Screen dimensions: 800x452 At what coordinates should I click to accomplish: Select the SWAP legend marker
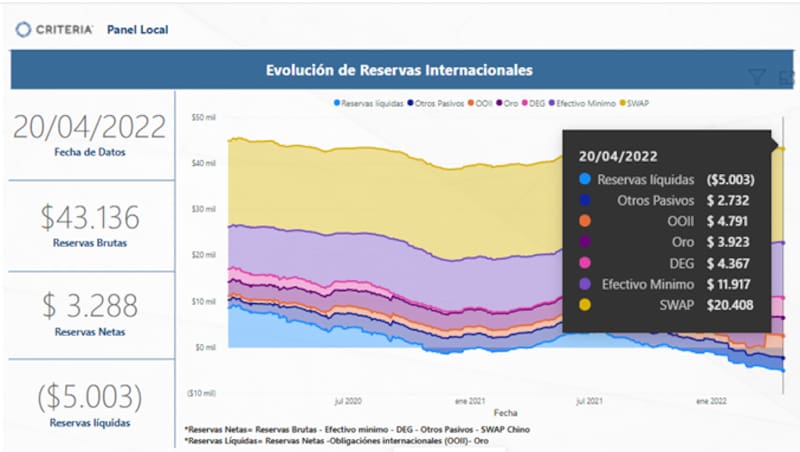coord(624,102)
